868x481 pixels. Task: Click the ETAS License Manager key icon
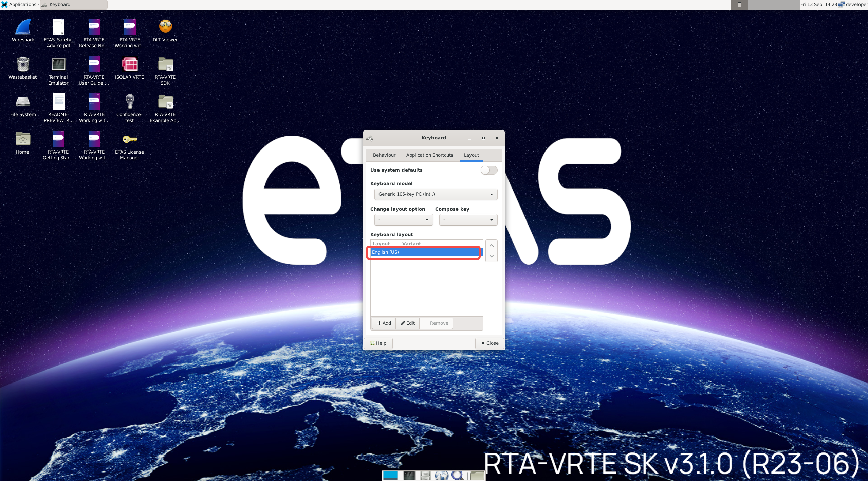point(130,139)
